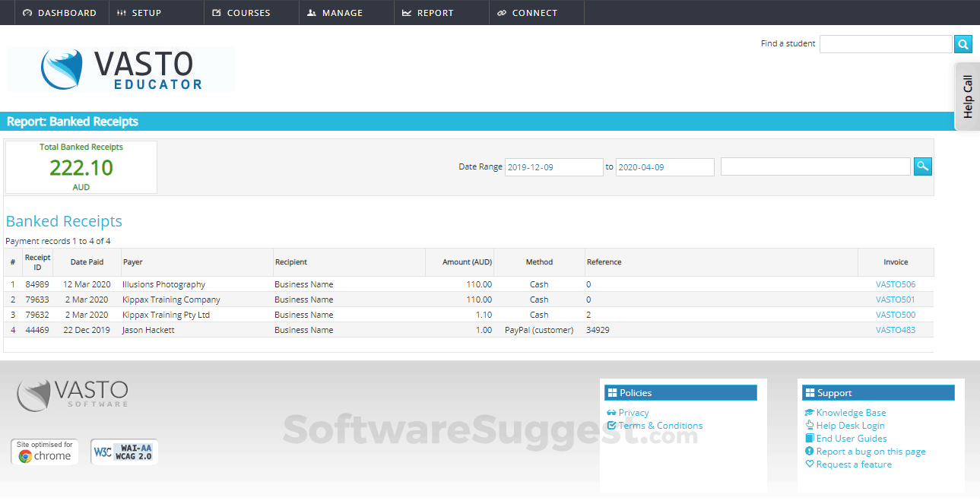This screenshot has height=504, width=980.
Task: Click the Find a student text box
Action: (x=885, y=44)
